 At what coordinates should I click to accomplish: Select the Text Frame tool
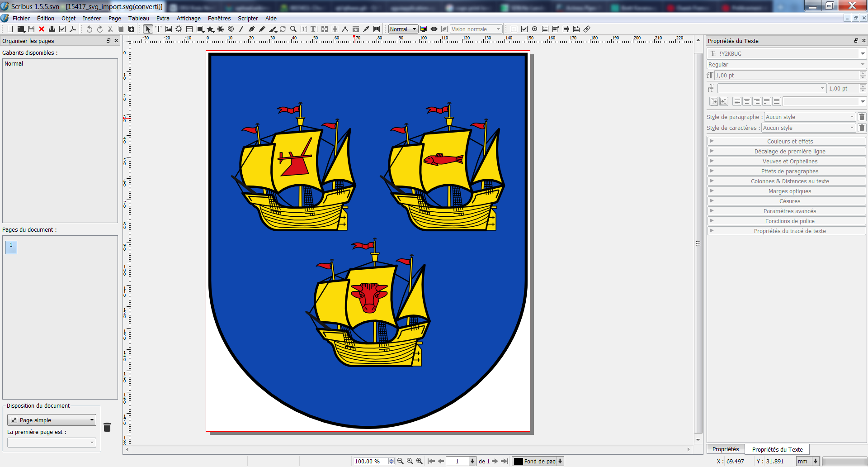click(158, 29)
